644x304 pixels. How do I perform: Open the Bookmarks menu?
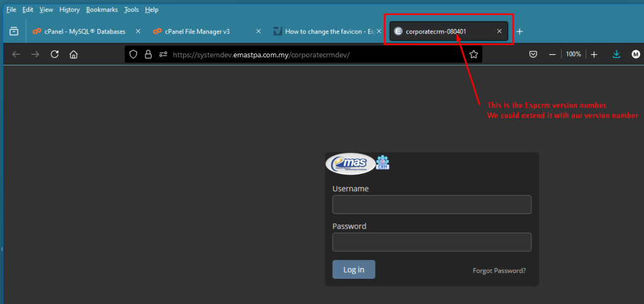(101, 10)
